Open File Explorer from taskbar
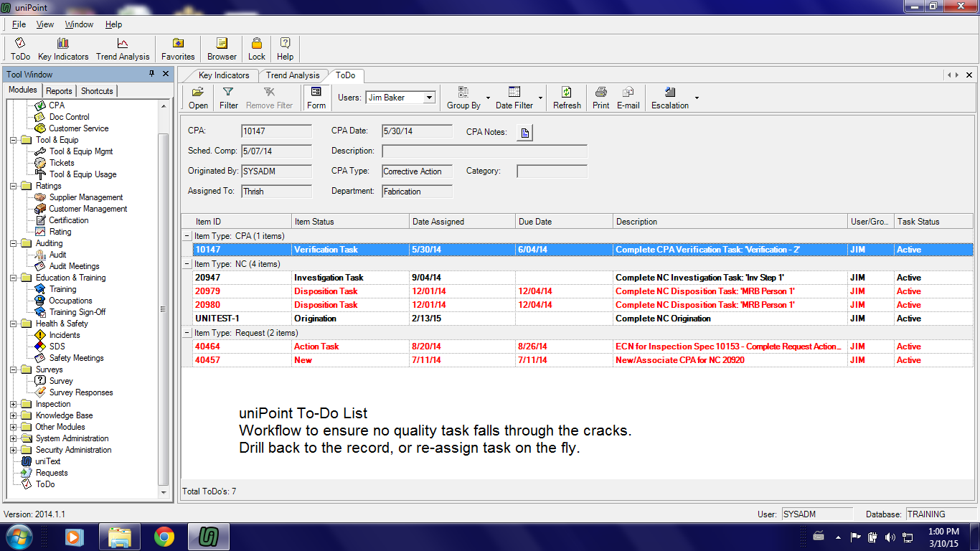This screenshot has height=551, width=980. (x=119, y=537)
